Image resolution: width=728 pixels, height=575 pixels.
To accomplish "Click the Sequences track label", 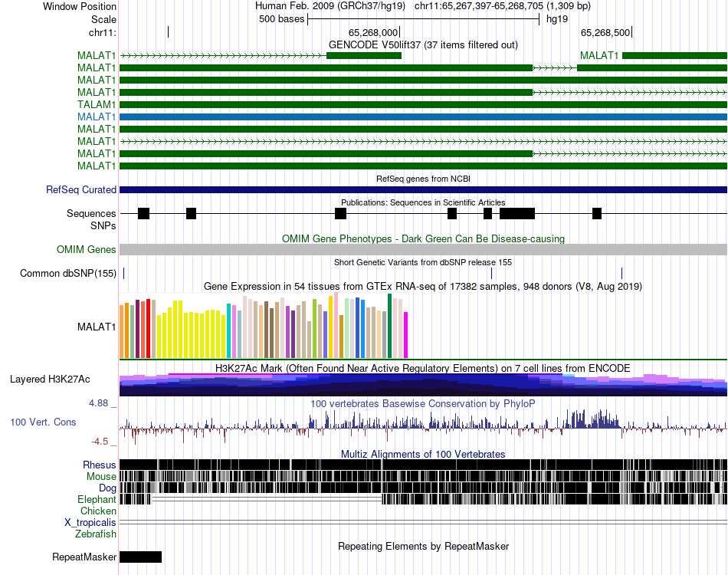I will (x=91, y=214).
